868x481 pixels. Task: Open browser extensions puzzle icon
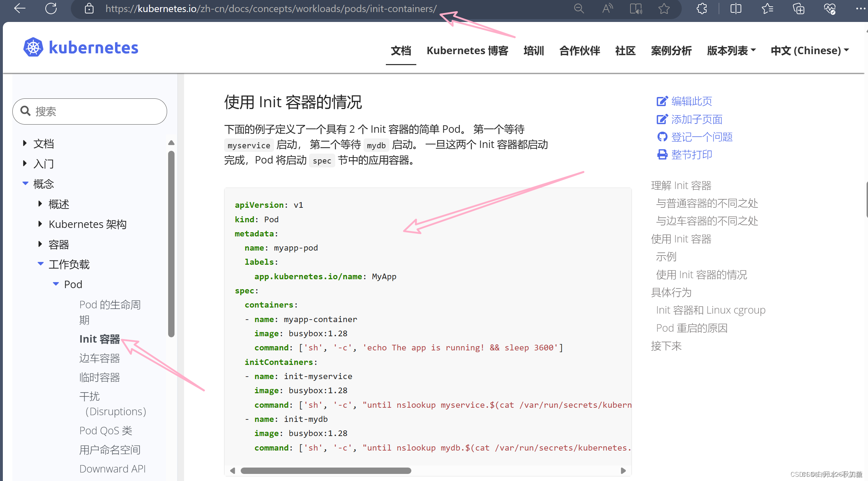tap(702, 8)
